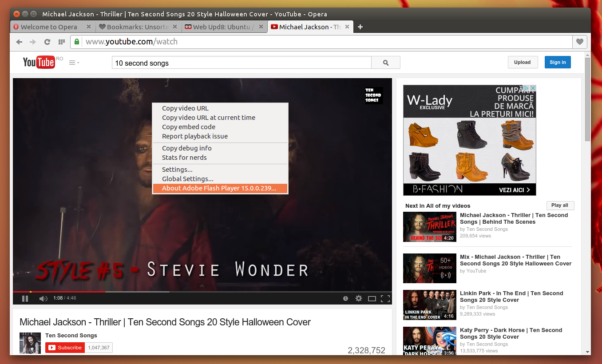Click the Watch Later clock icon
Screen dimensions: 602x364
pyautogui.click(x=345, y=299)
